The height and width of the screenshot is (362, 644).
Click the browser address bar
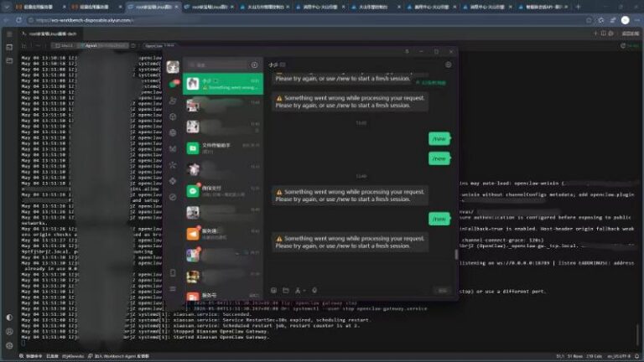tap(306, 20)
